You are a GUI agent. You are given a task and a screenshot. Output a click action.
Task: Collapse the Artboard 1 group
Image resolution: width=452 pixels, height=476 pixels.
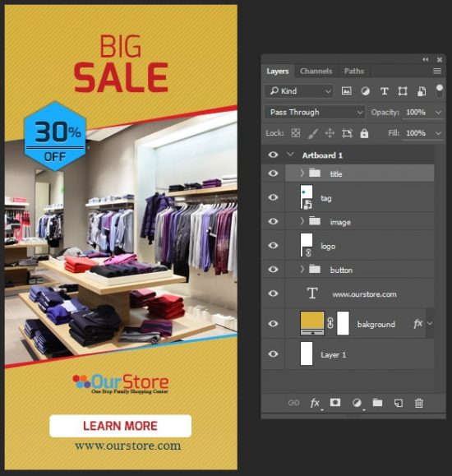click(x=290, y=155)
